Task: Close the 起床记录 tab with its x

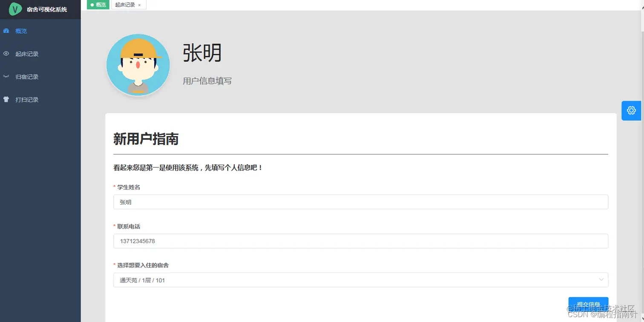Action: [139, 5]
